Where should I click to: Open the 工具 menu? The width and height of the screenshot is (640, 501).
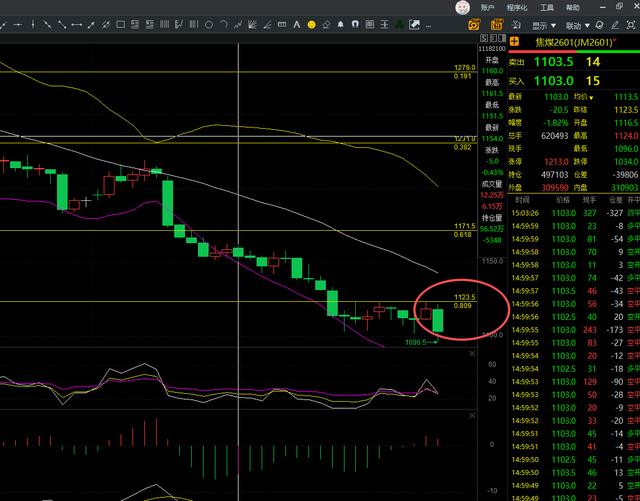tap(547, 7)
